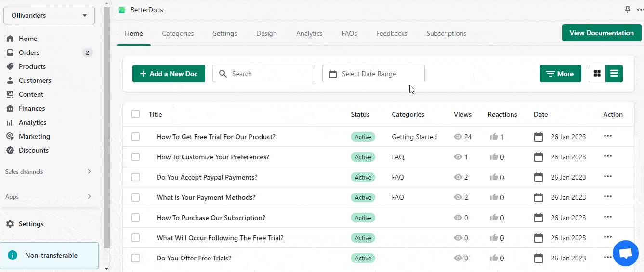
Task: Check the What is Your Payment Methods row
Action: (x=135, y=197)
